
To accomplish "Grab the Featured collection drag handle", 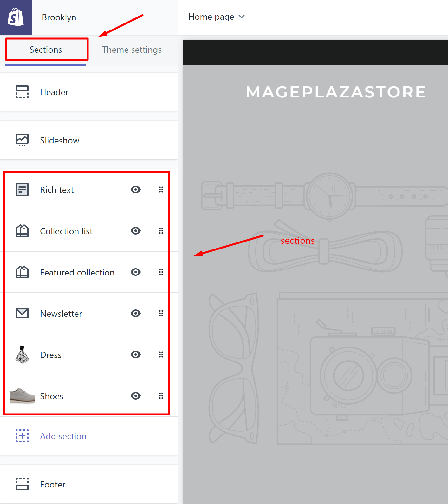I will [161, 272].
